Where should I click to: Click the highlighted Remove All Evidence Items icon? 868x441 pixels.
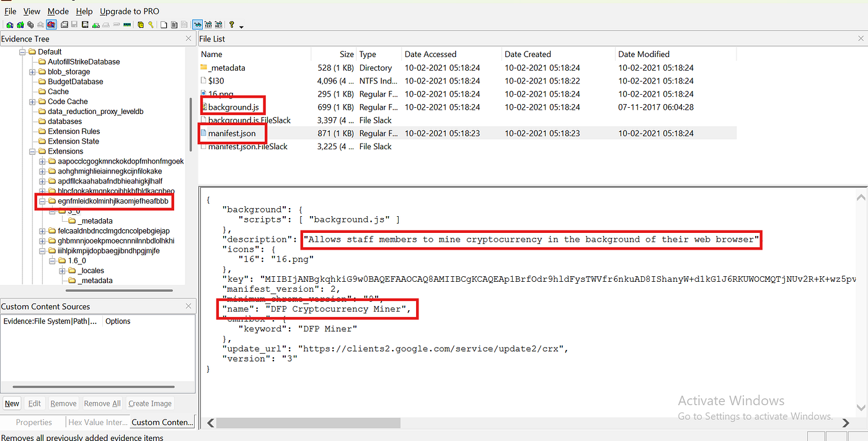51,25
